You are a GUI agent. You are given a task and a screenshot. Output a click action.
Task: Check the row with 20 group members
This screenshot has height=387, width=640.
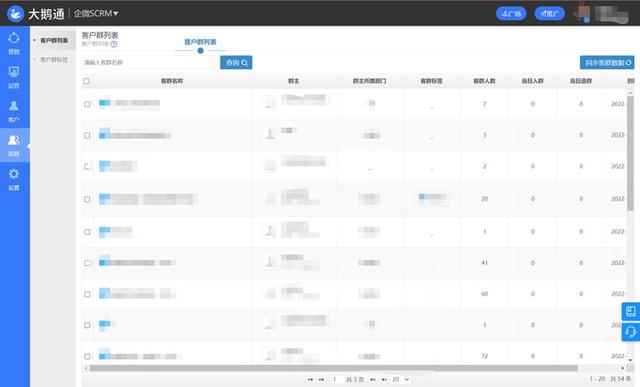[87, 199]
